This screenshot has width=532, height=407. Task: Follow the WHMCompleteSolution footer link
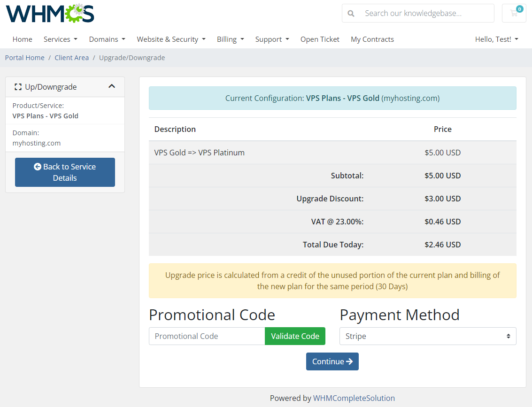point(354,398)
